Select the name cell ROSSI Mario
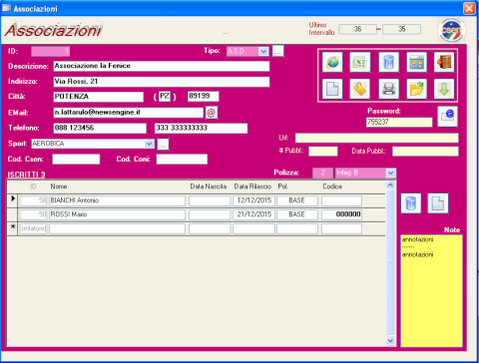The width and height of the screenshot is (479, 363). coord(117,215)
